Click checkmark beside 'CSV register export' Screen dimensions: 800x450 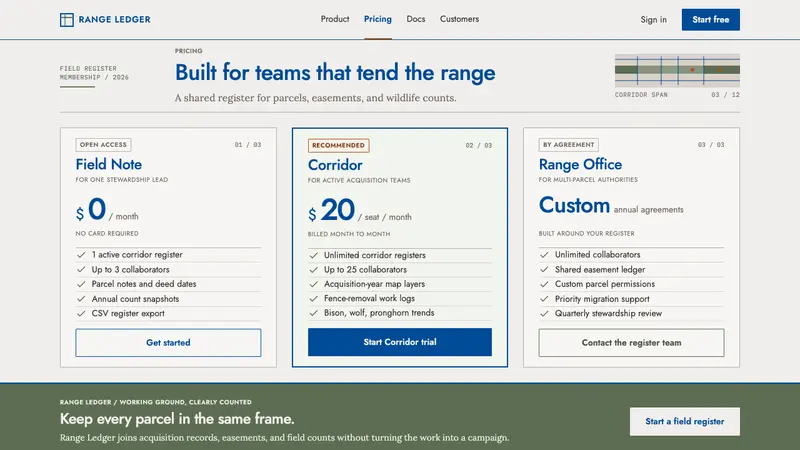tap(81, 313)
